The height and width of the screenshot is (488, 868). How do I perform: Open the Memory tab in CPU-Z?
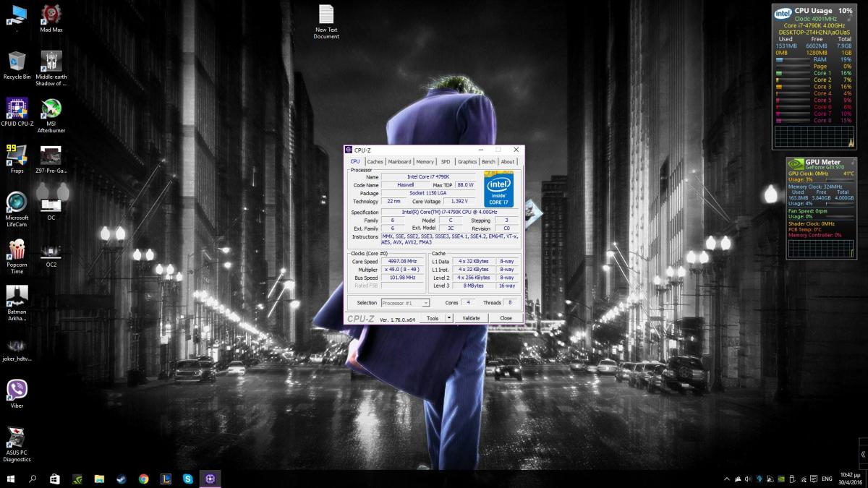[x=425, y=161]
